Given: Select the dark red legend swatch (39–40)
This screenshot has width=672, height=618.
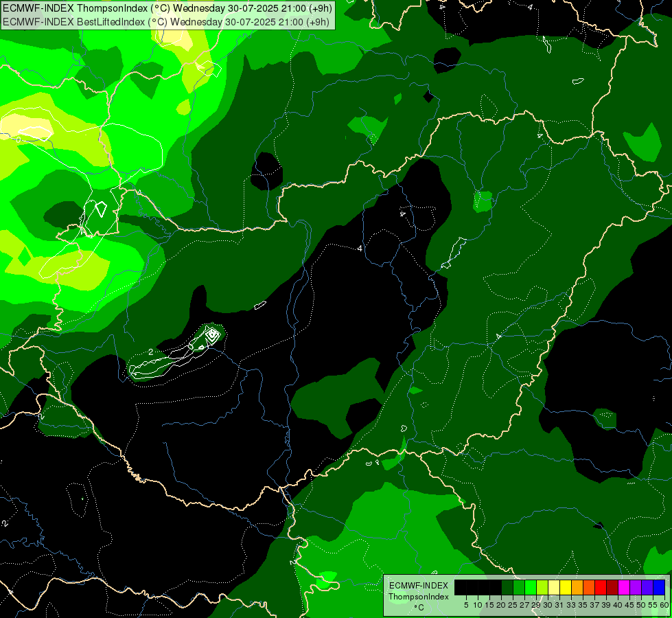Looking at the screenshot, I should (612, 587).
